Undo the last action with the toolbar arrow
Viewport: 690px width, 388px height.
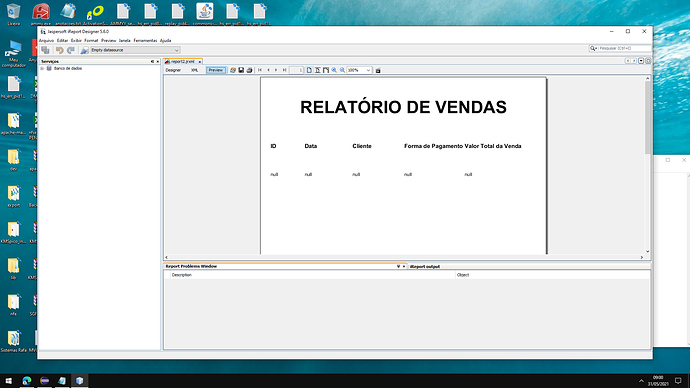(x=59, y=50)
